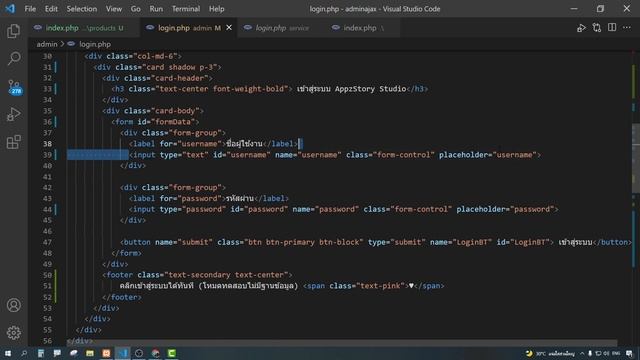Open the Go menu
640x360 pixels.
136,9
